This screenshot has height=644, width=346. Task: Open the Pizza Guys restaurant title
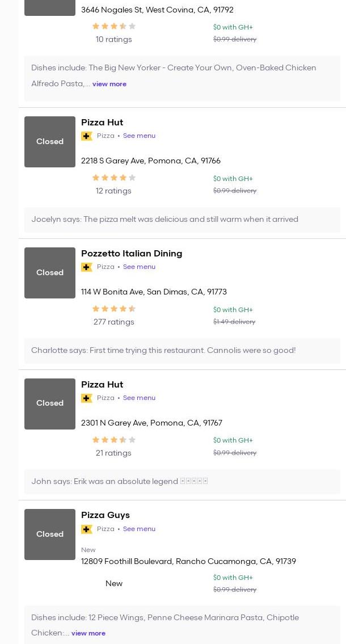(x=106, y=515)
